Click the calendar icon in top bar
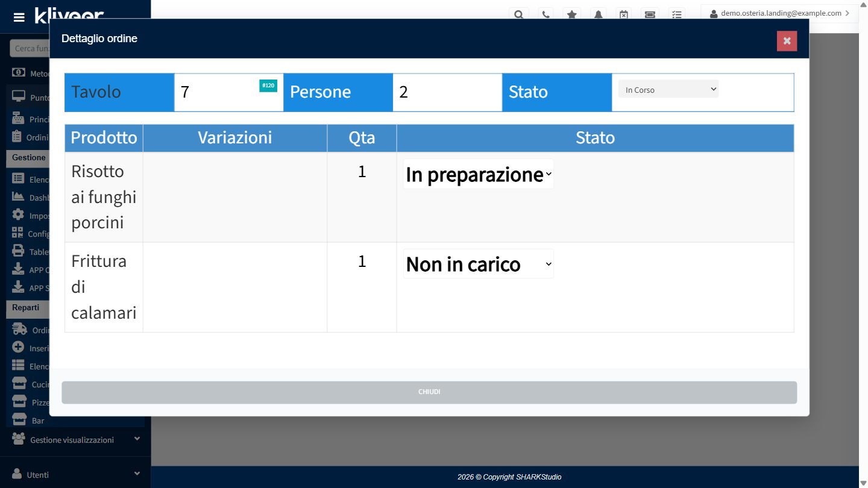The height and width of the screenshot is (488, 868). tap(624, 14)
